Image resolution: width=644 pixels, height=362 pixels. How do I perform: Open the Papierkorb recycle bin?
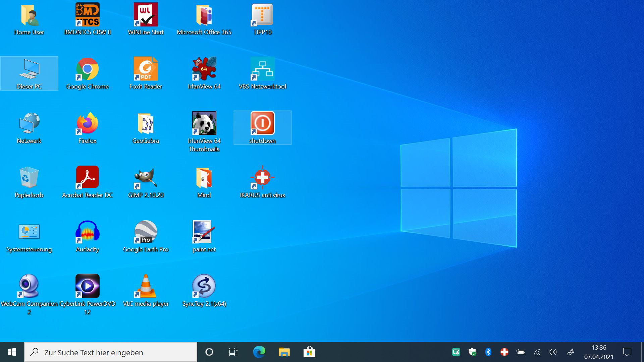(x=29, y=178)
